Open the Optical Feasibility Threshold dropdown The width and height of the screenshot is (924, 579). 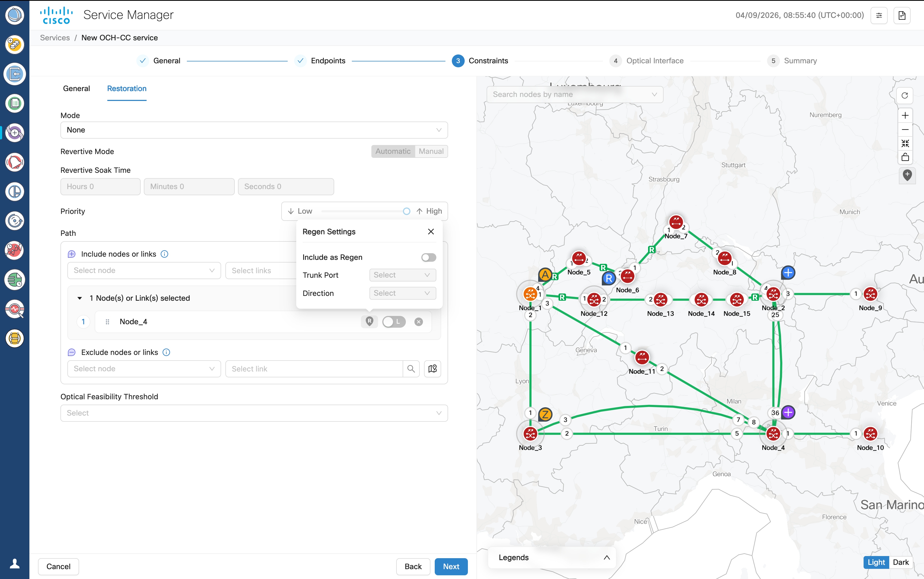click(254, 413)
